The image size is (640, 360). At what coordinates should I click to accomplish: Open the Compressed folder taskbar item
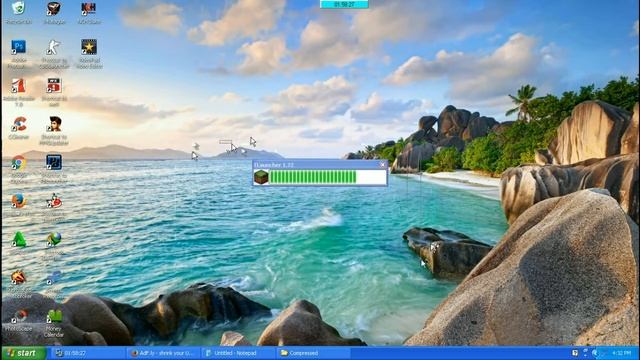(313, 353)
